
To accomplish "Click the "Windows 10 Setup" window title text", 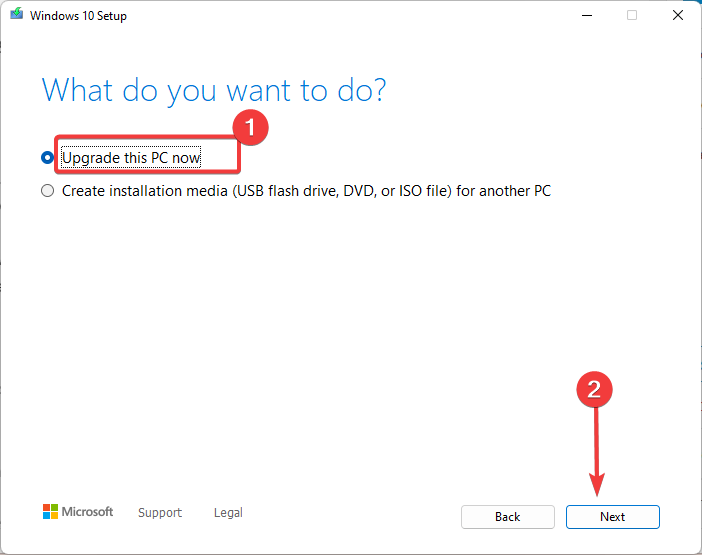I will tap(78, 16).
